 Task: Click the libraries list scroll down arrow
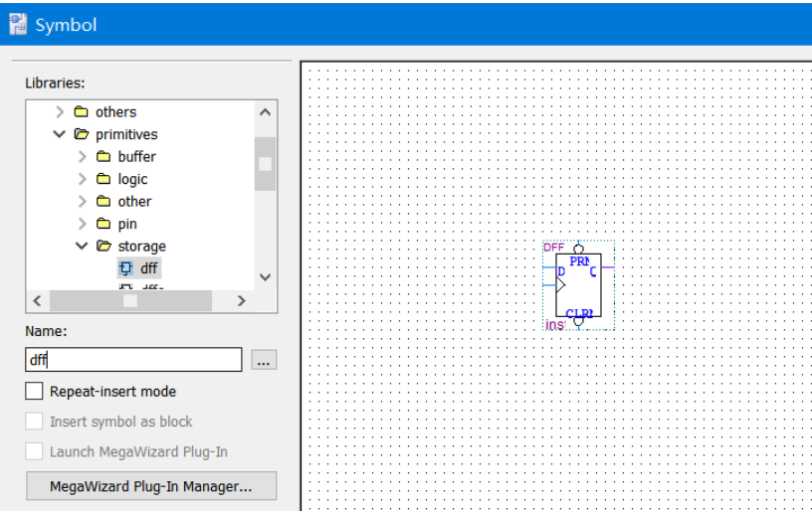(x=265, y=277)
